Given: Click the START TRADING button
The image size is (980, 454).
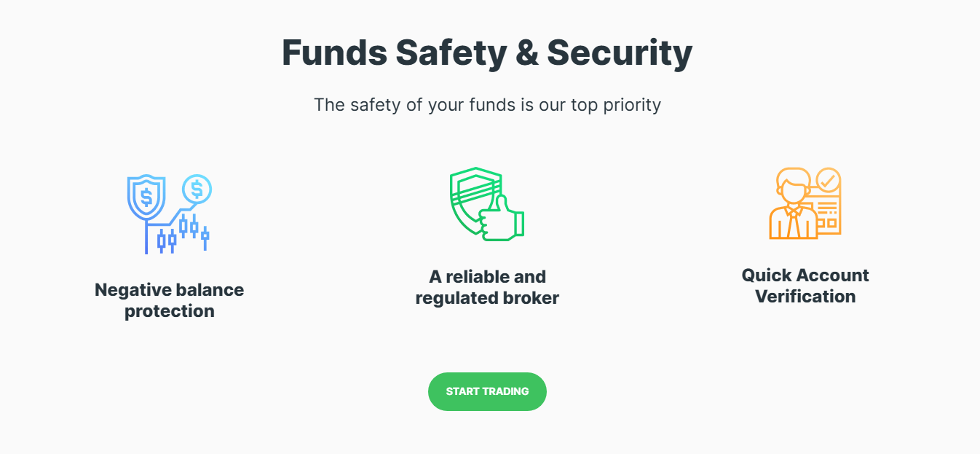Looking at the screenshot, I should pyautogui.click(x=487, y=391).
